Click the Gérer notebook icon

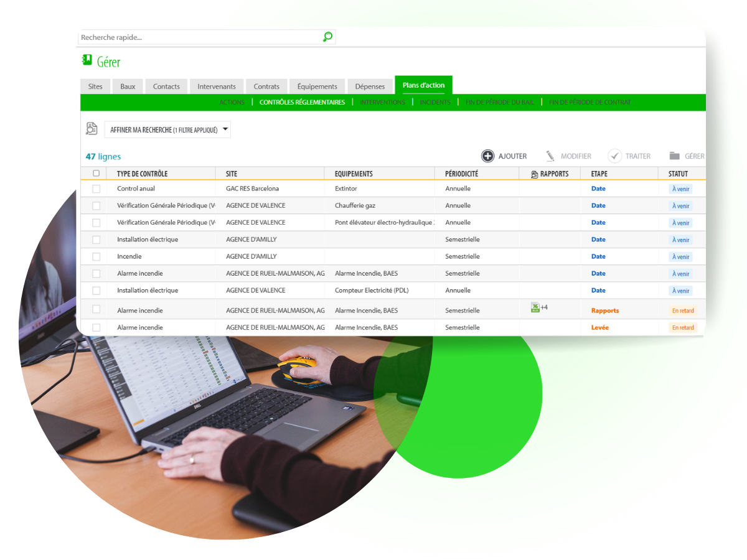pos(87,60)
